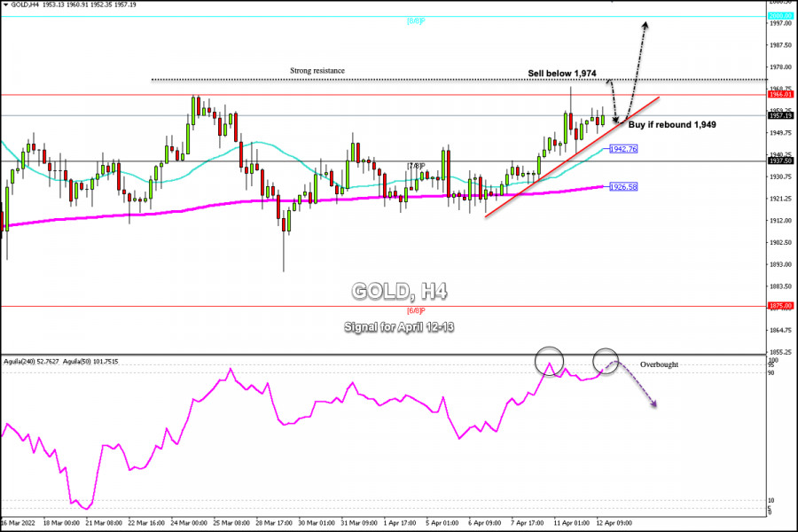Click 1949.75 on the price scale
798x532 pixels.
(x=781, y=133)
